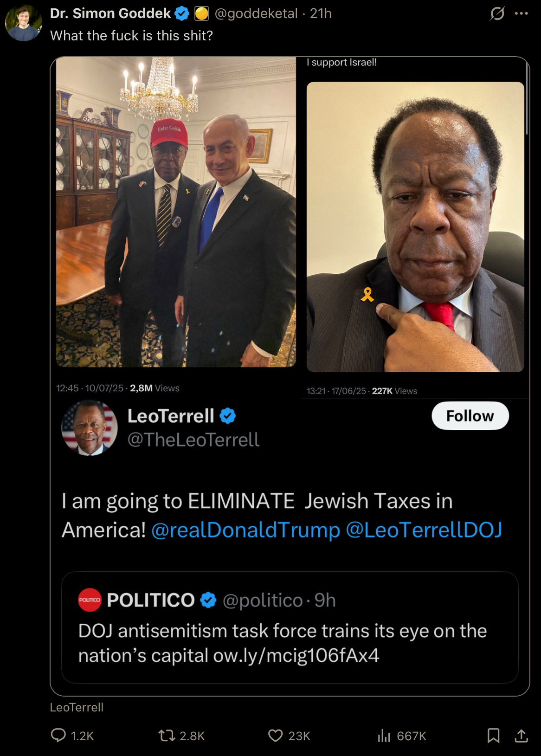The width and height of the screenshot is (541, 756).
Task: Like the post with the heart icon
Action: 276,736
